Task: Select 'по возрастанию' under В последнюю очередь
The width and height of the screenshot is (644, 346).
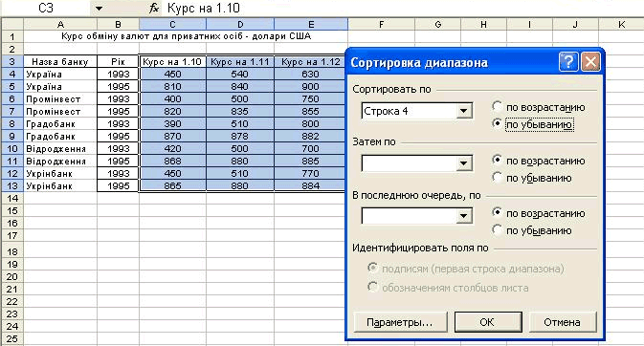Action: 498,212
